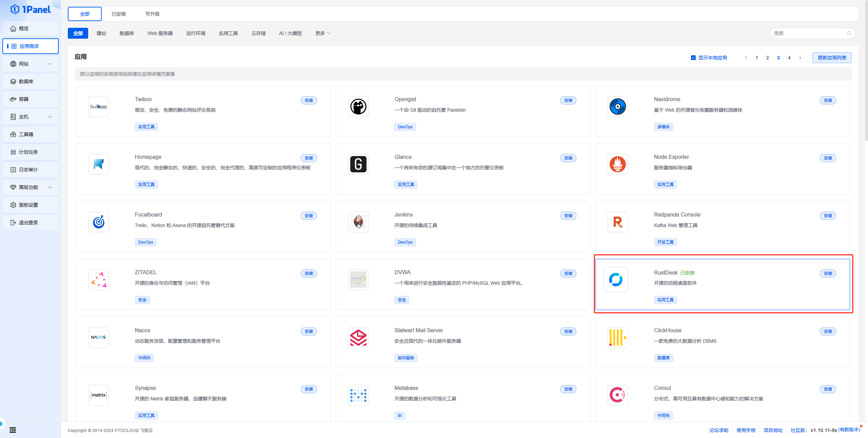The width and height of the screenshot is (868, 438).
Task: Open 容器 in the sidebar
Action: pyautogui.click(x=31, y=99)
